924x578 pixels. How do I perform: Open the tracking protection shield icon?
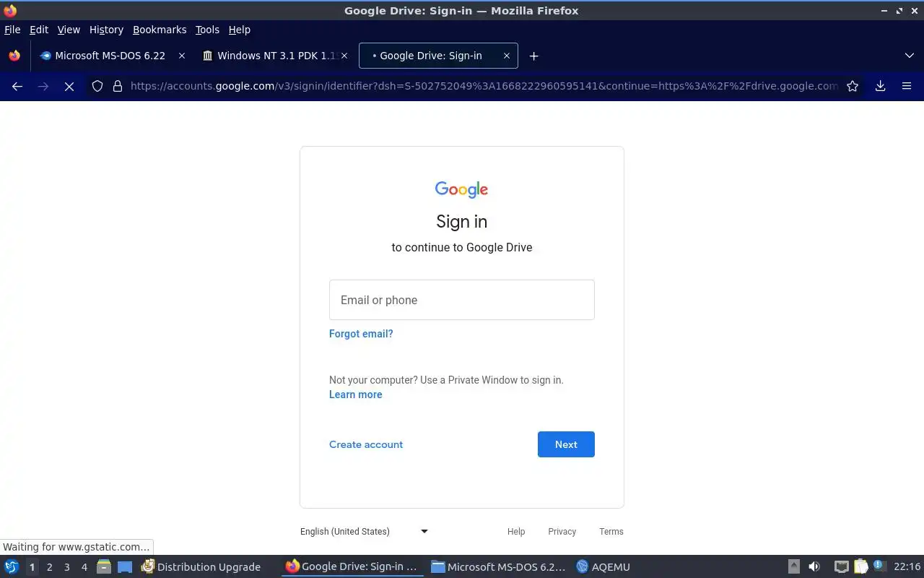[97, 86]
